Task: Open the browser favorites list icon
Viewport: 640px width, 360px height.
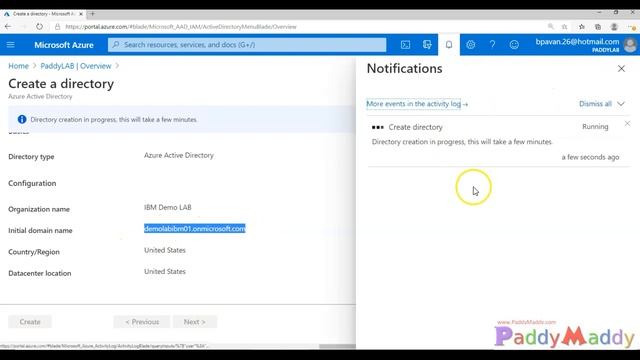Action: coord(582,27)
